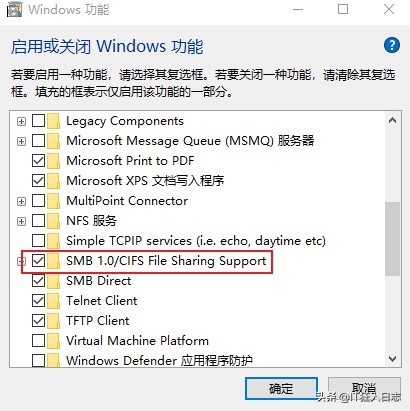The image size is (410, 411).
Task: Click the scroll up arrow in list
Action: coord(392,120)
